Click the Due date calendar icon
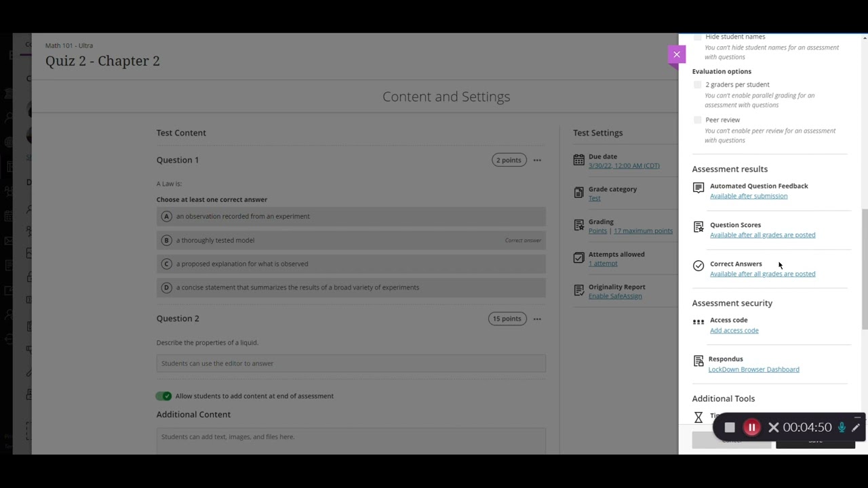 578,160
